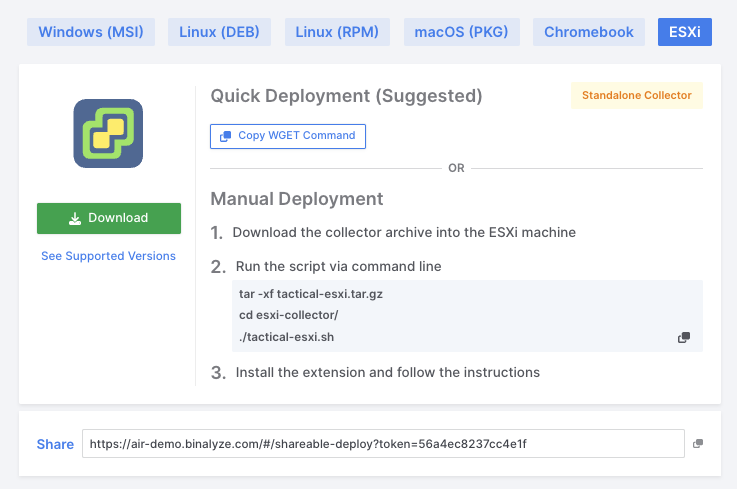Click the Quick Deployment (Suggested) heading
Screen dimensions: 737x489
tap(346, 96)
